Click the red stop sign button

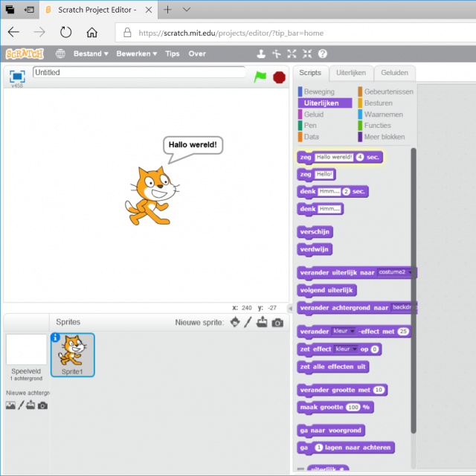279,77
